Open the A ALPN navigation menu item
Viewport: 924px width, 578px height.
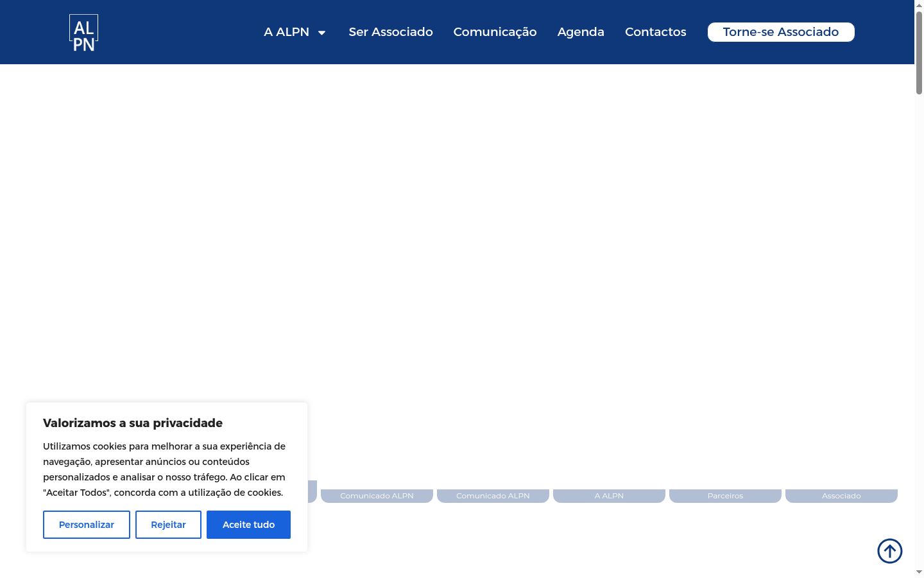tap(286, 32)
